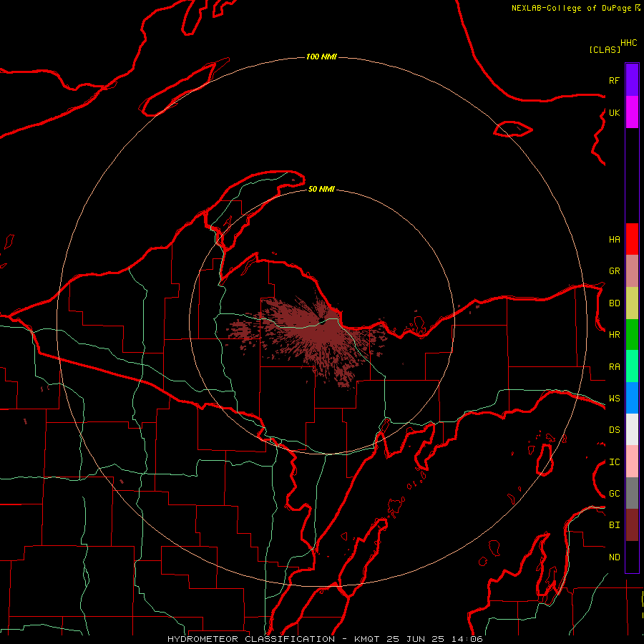The image size is (644, 644).
Task: Click the BD legend label
Action: click(x=614, y=303)
